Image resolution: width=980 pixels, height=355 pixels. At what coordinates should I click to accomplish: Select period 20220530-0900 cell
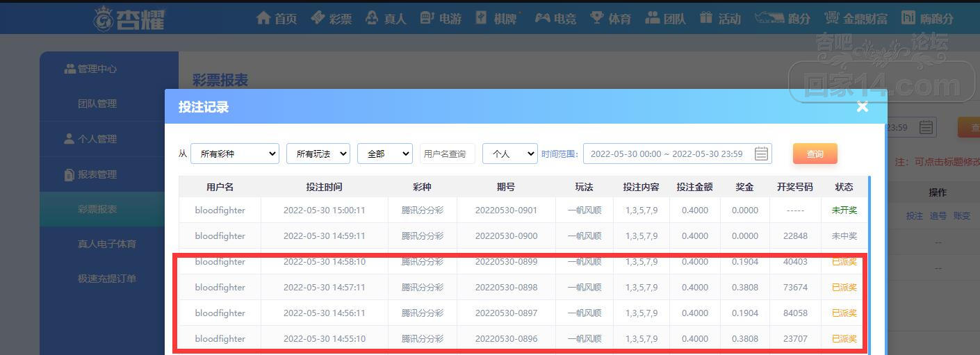pyautogui.click(x=506, y=236)
